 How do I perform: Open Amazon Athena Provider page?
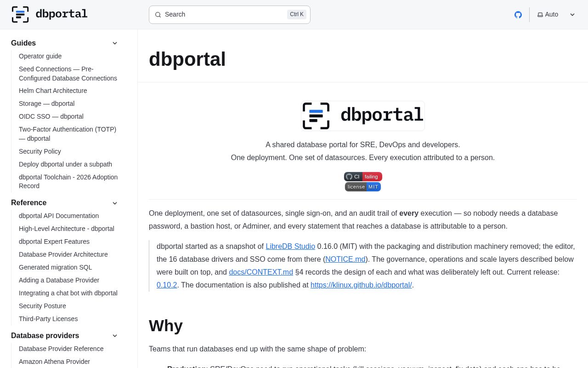[54, 362]
